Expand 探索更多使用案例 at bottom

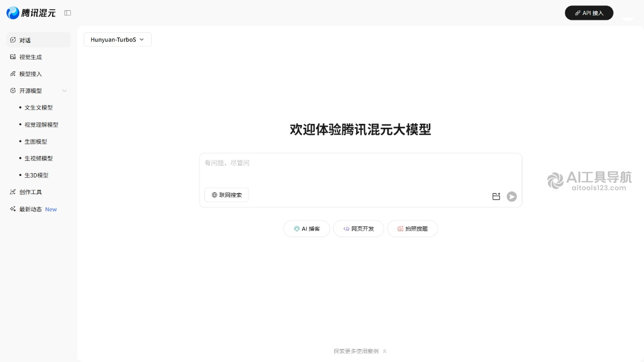coord(360,351)
